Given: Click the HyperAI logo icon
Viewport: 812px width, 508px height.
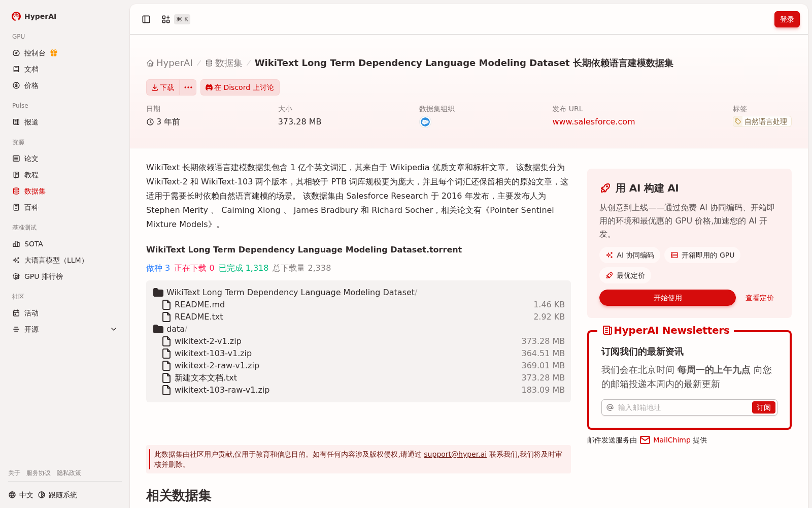Looking at the screenshot, I should pyautogui.click(x=16, y=16).
